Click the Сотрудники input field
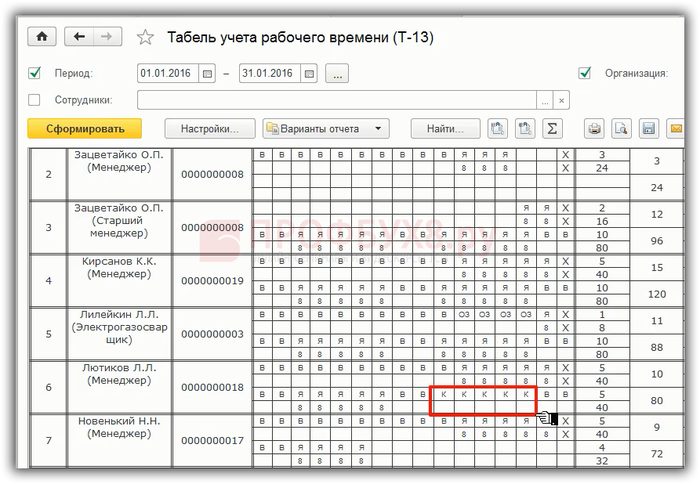Image resolution: width=700 pixels, height=484 pixels. pyautogui.click(x=337, y=100)
